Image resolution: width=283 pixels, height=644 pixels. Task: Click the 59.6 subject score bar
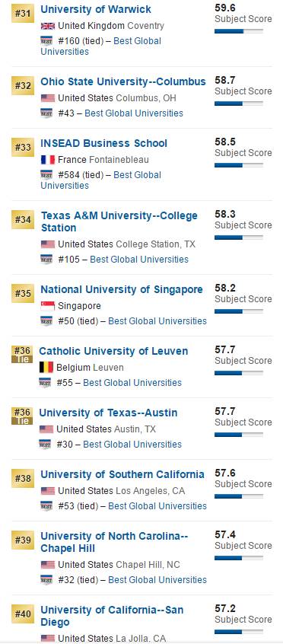239,31
